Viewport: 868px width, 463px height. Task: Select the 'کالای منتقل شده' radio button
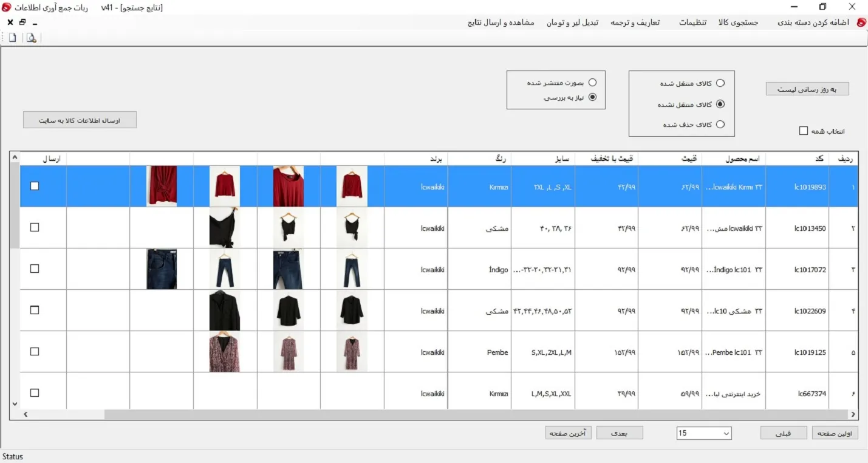pos(720,83)
